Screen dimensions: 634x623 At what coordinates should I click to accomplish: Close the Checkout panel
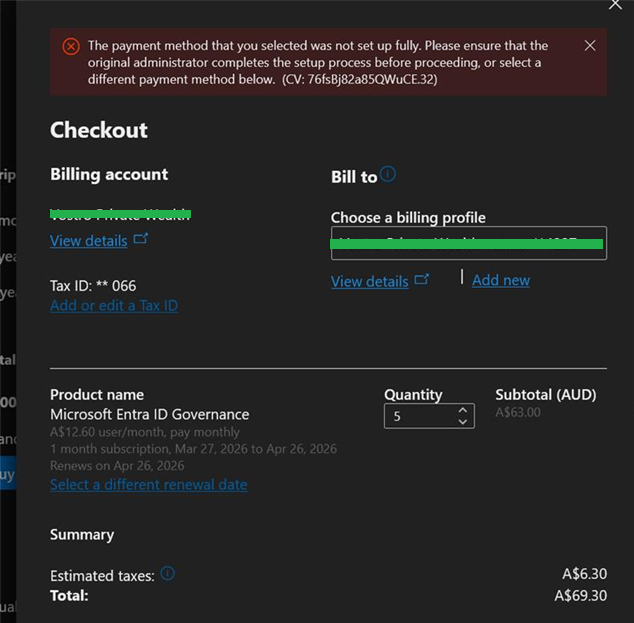(615, 4)
